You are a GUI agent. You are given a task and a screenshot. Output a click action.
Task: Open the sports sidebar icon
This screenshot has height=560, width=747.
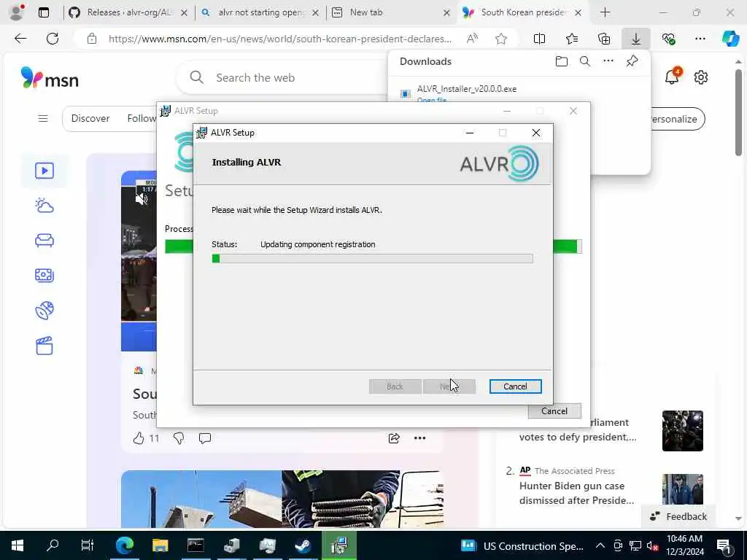(x=44, y=311)
